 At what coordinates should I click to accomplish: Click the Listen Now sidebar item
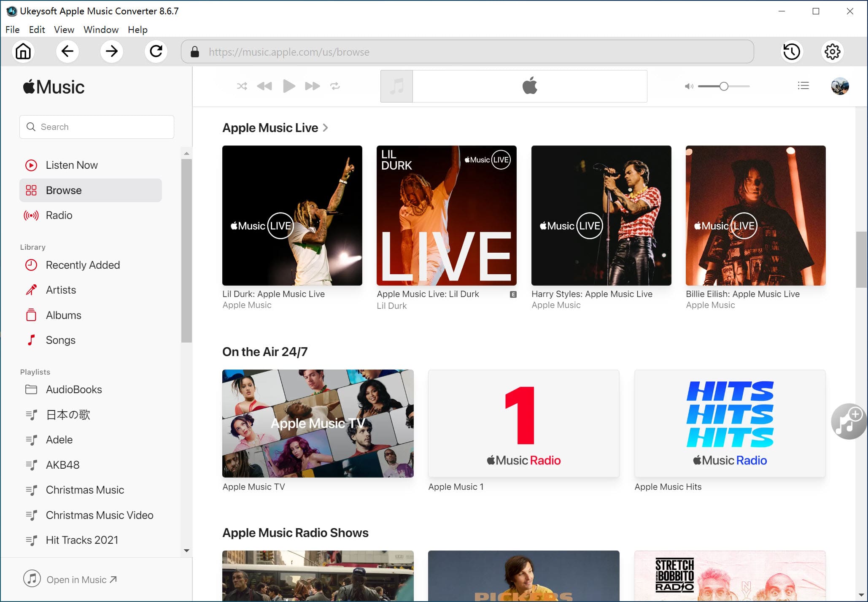[x=72, y=165]
